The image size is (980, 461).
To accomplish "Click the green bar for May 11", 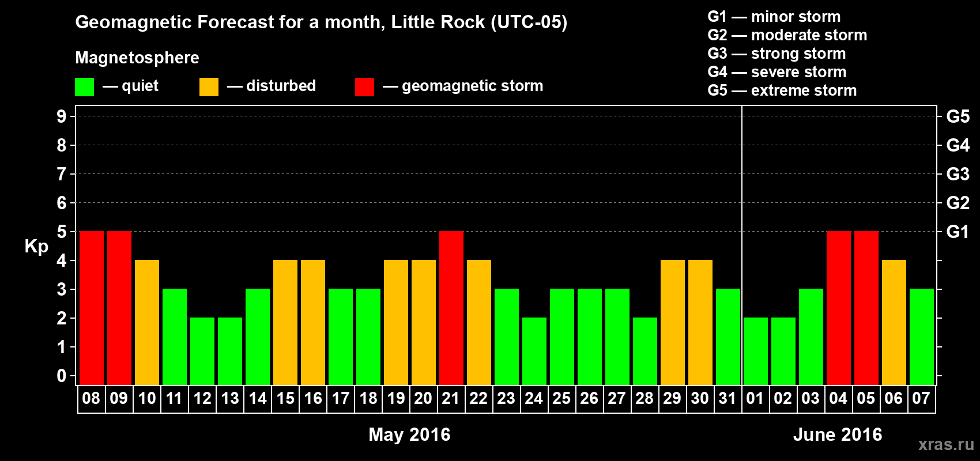I will pos(175,337).
